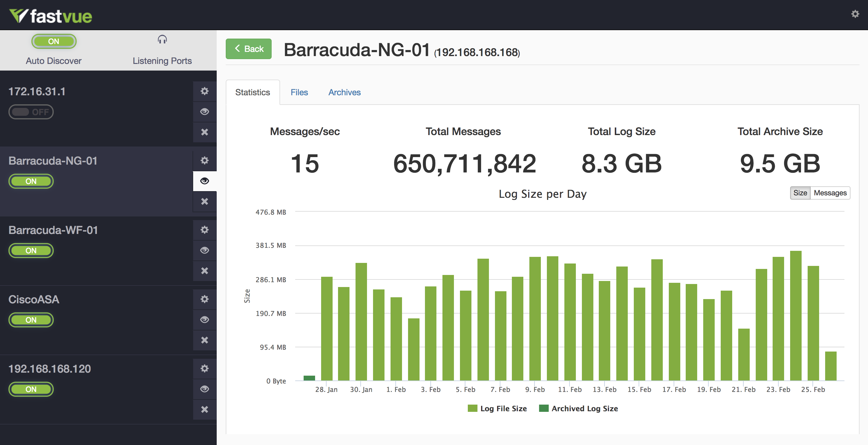Show statistics eye for Barracuda-WF-01
The width and height of the screenshot is (868, 445).
(x=205, y=250)
